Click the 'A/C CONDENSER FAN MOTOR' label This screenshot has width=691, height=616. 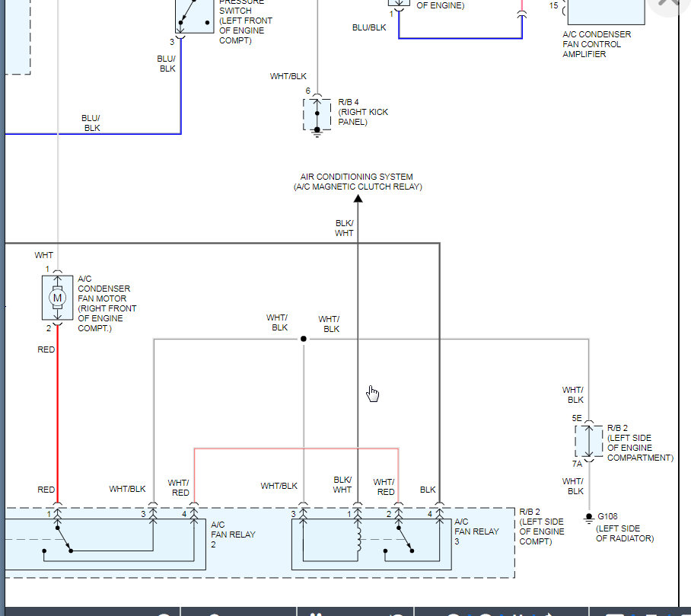107,303
